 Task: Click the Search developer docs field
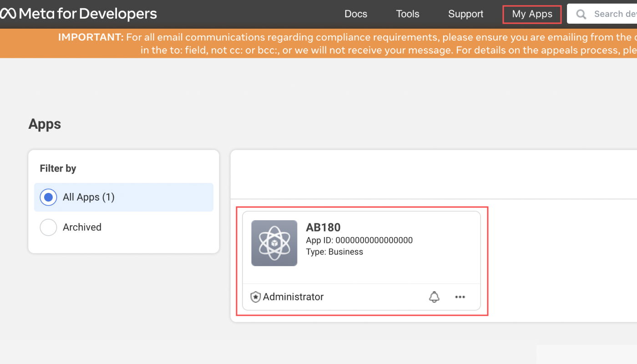coord(602,14)
